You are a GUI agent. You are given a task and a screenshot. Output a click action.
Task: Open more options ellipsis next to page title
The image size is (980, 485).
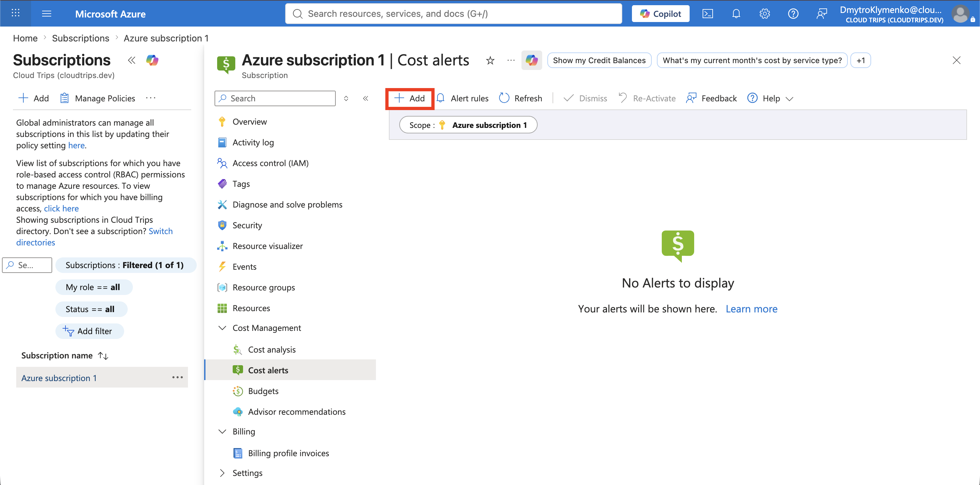[511, 60]
